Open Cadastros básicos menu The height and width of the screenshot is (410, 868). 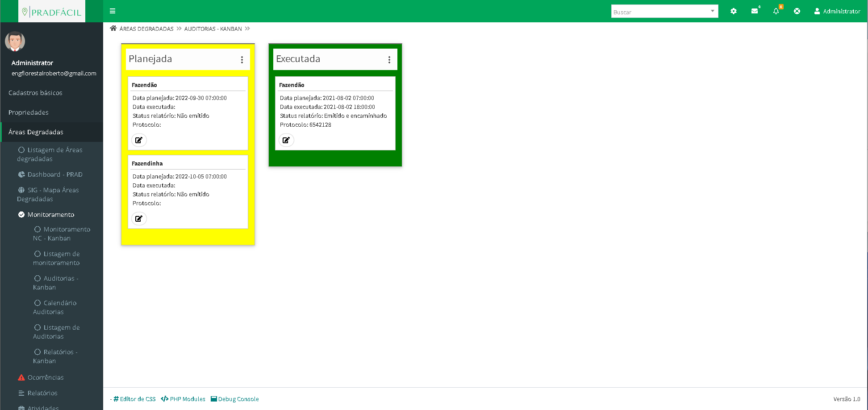pos(35,93)
